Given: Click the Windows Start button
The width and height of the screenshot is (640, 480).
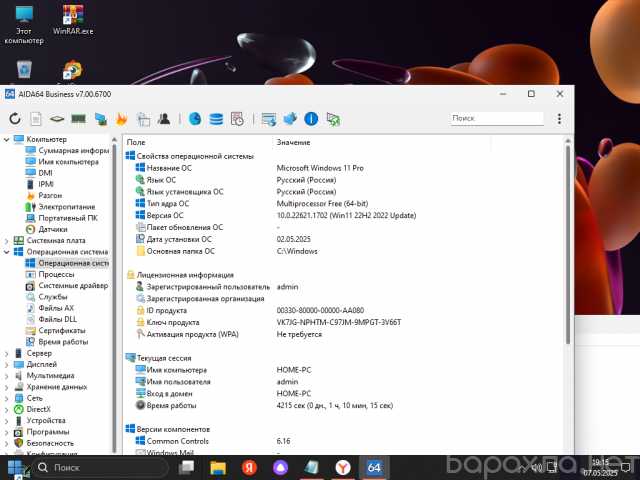Looking at the screenshot, I should click(x=15, y=468).
